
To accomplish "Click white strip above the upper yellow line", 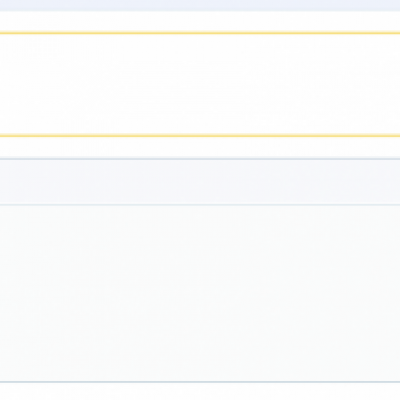I will pos(200,22).
